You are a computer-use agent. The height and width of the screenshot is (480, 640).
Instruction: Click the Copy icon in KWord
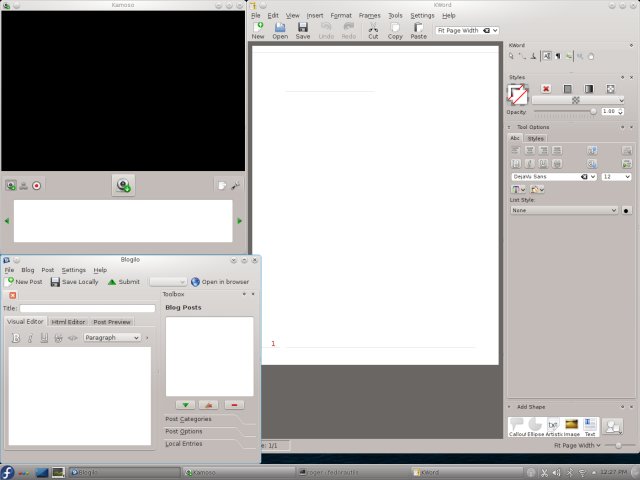point(395,31)
